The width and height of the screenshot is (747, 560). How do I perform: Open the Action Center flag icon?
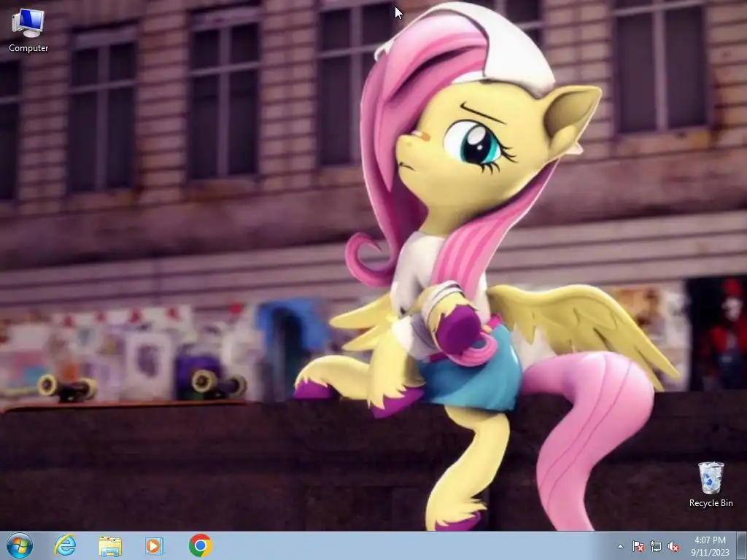point(638,546)
